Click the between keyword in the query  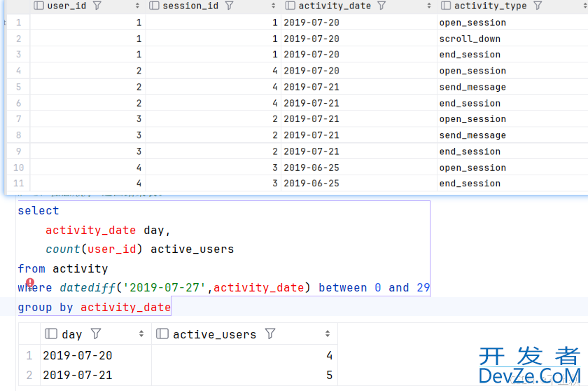tap(343, 288)
